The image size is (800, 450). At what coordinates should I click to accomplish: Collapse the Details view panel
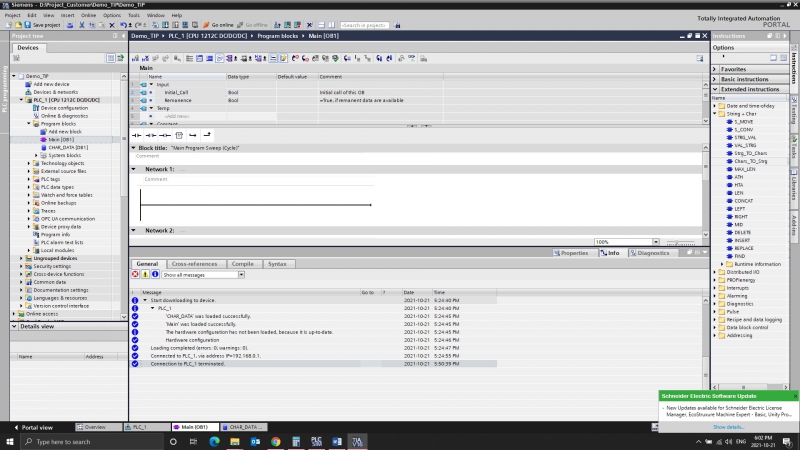click(14, 327)
